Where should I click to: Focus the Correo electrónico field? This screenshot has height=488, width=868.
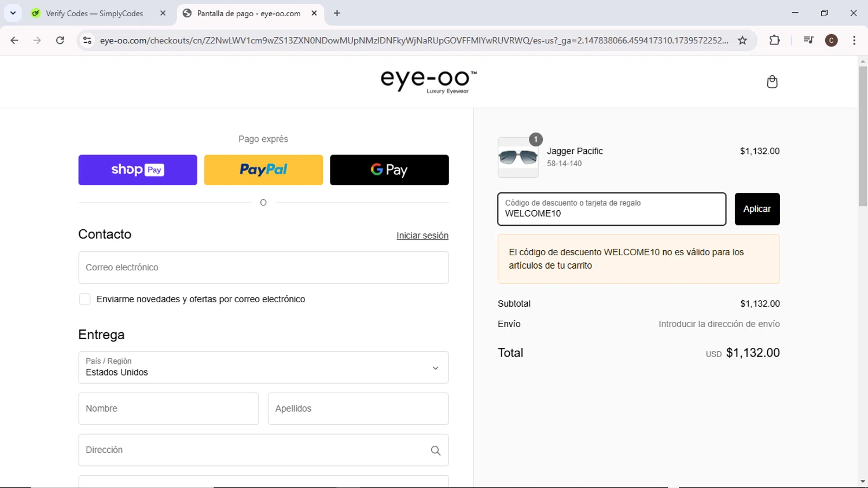click(x=263, y=267)
